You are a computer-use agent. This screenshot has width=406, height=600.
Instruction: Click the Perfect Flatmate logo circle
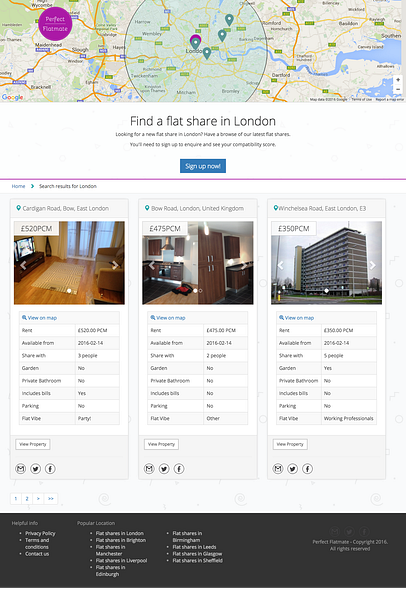tap(55, 24)
